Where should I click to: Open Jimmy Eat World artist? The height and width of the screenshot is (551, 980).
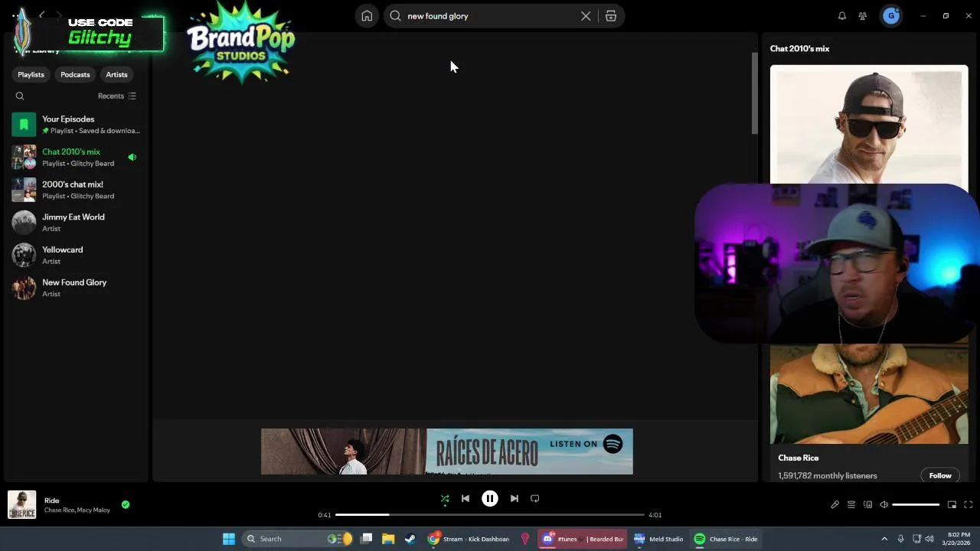77,222
